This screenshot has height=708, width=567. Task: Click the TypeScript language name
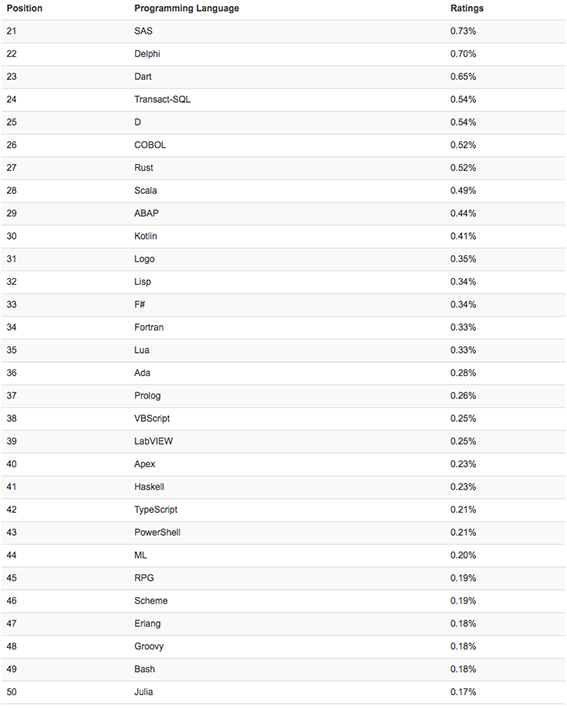tap(156, 510)
